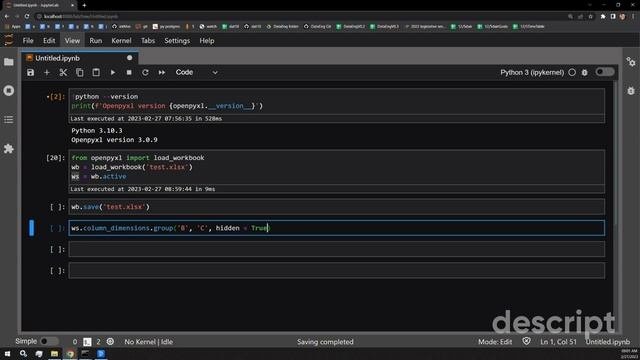The width and height of the screenshot is (640, 360).
Task: Copy the selected cell
Action: tap(80, 72)
